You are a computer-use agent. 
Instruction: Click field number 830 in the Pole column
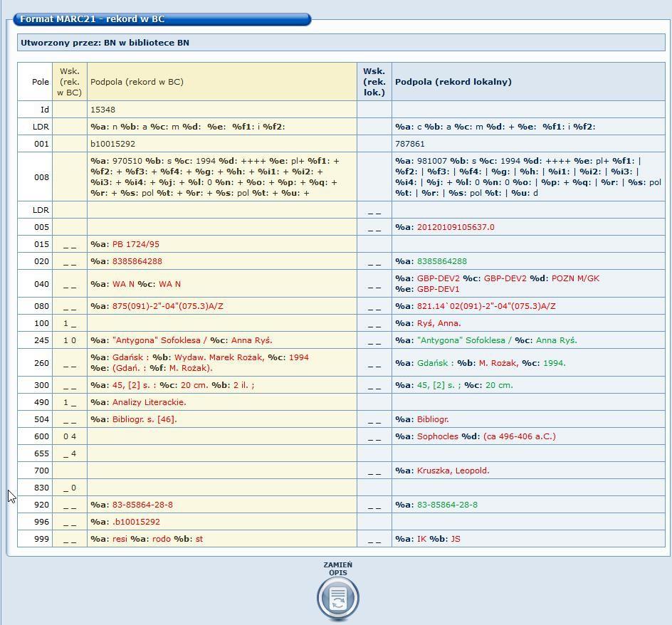pos(41,488)
